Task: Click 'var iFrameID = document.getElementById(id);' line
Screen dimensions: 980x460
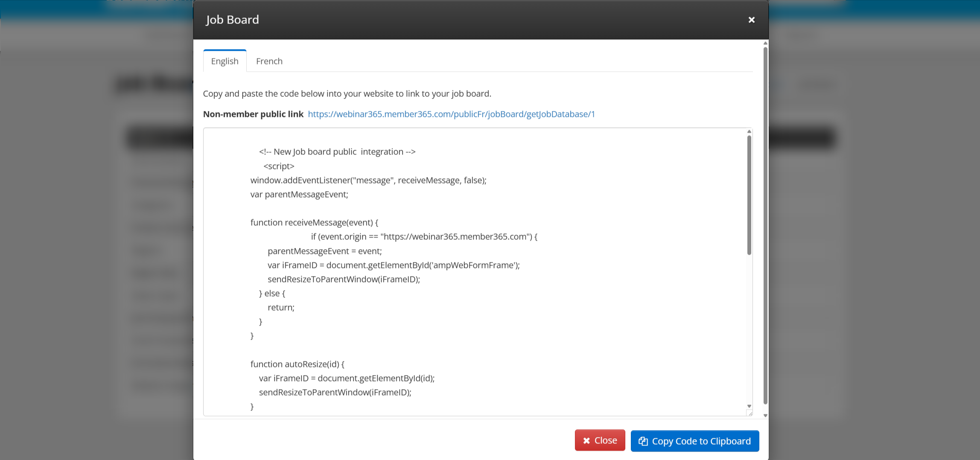Action: coord(347,378)
